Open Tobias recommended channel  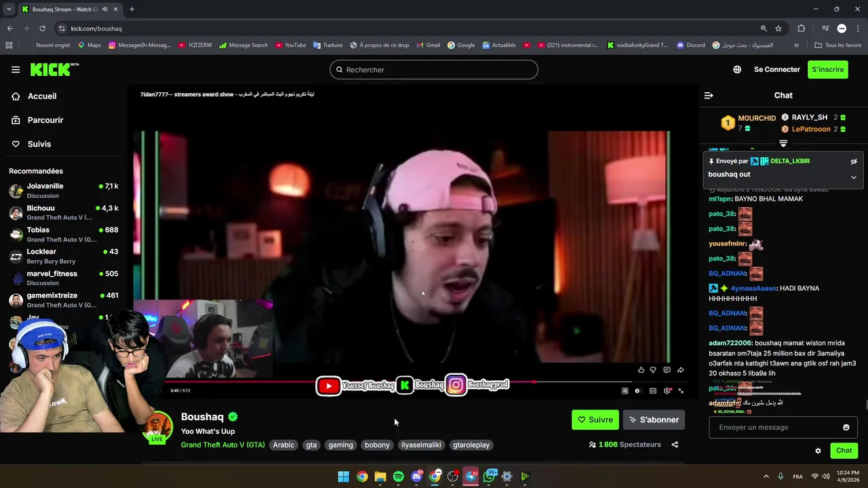pos(64,234)
